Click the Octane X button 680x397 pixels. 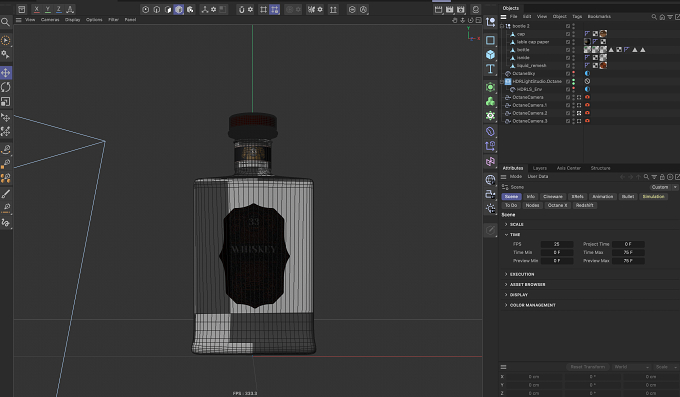pyautogui.click(x=557, y=205)
